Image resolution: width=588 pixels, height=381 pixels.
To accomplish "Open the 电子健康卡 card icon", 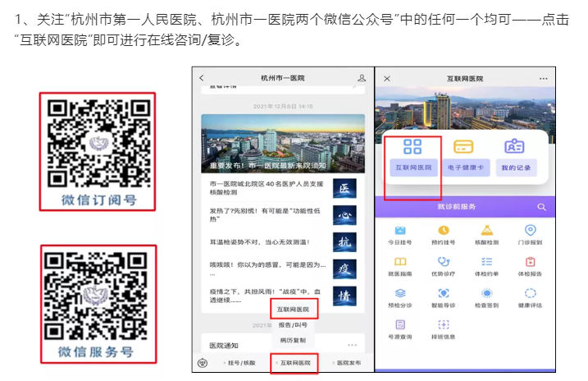I will tap(463, 148).
